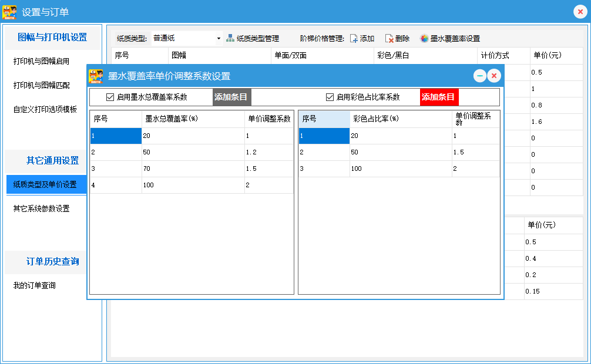Click the dialog title bar app icon
The height and width of the screenshot is (364, 591).
click(x=96, y=76)
